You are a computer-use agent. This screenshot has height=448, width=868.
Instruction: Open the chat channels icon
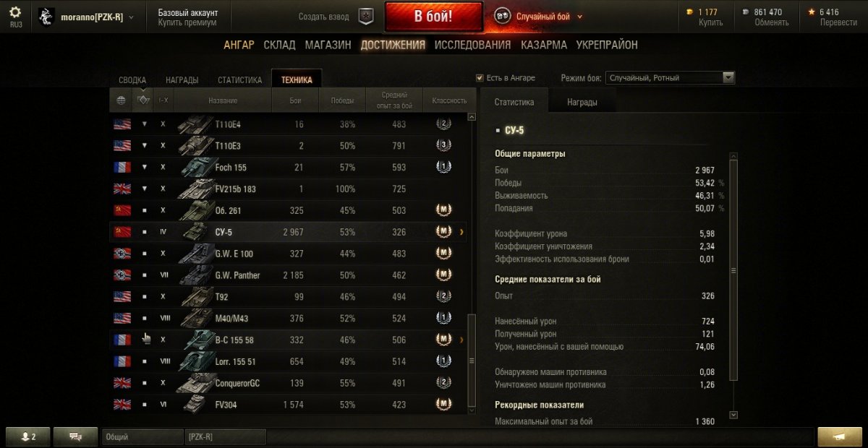click(75, 436)
